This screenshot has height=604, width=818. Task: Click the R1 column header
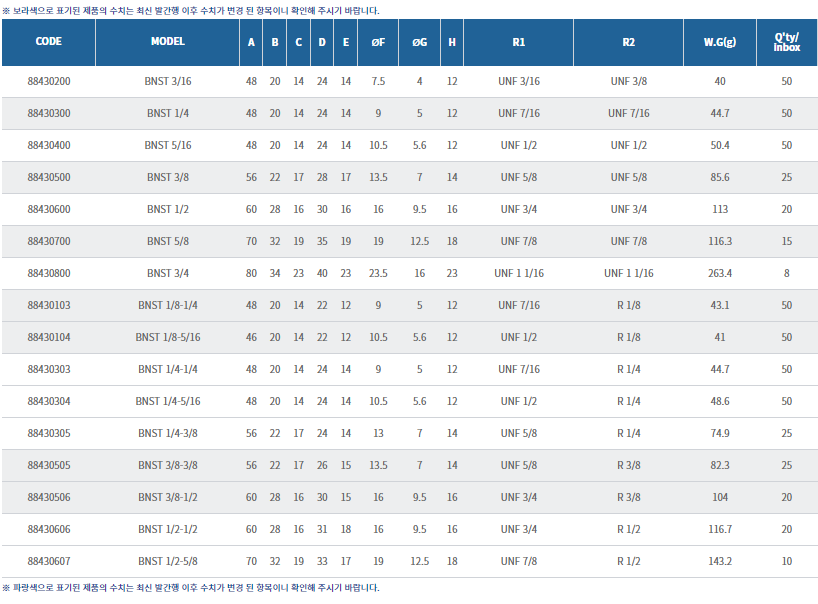tap(518, 43)
